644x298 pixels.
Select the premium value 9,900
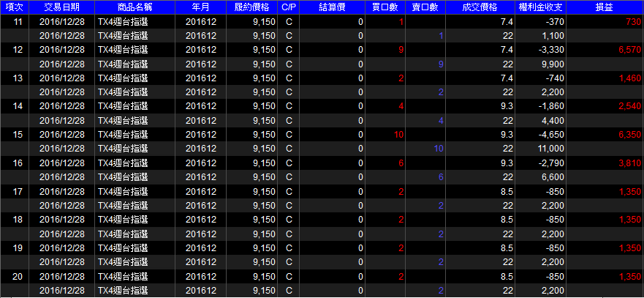click(x=553, y=64)
